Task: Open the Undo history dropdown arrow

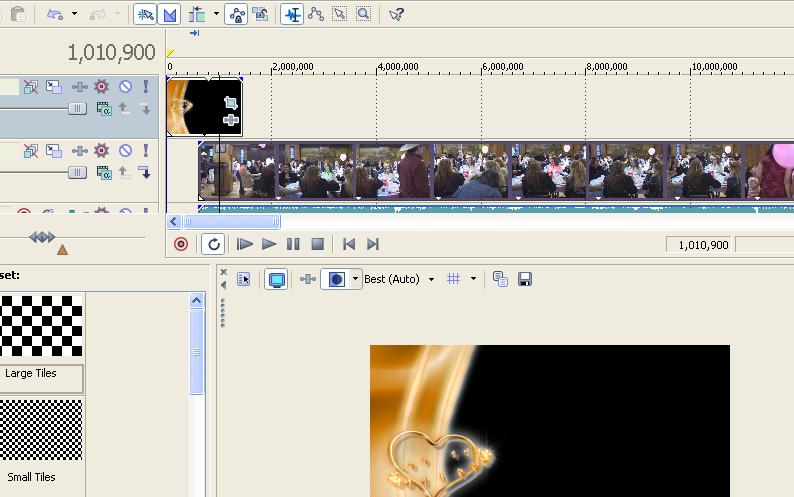Action: click(x=74, y=14)
